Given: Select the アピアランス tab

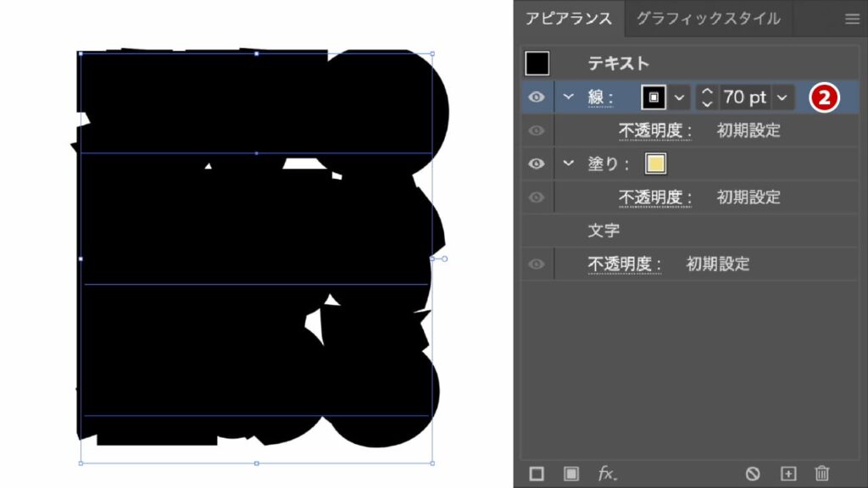Looking at the screenshot, I should (x=568, y=19).
